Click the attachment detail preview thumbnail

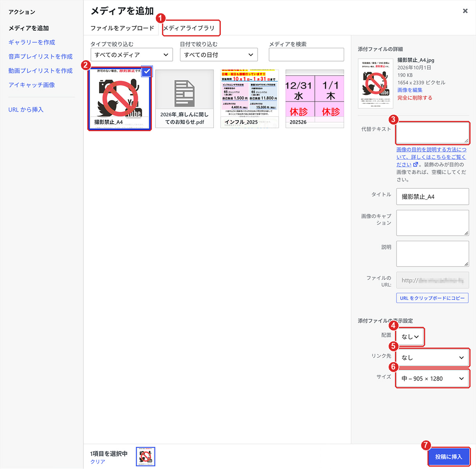coord(376,84)
